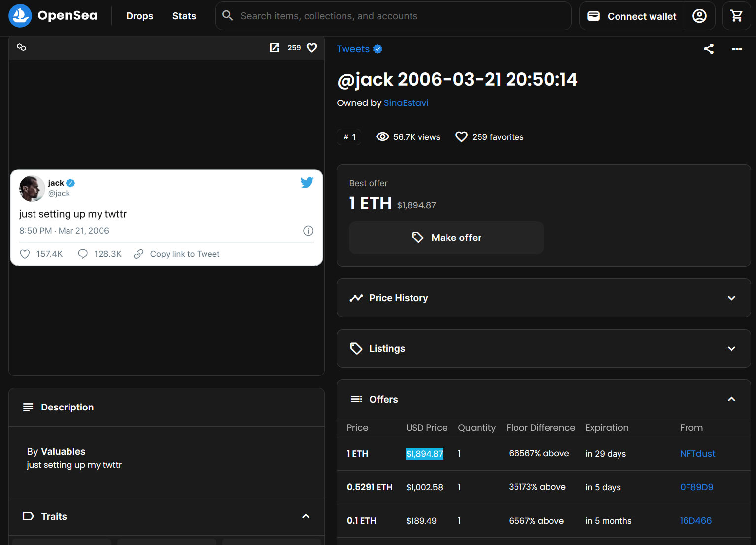Click the tweet reply bubble icon
The image size is (756, 545).
83,254
